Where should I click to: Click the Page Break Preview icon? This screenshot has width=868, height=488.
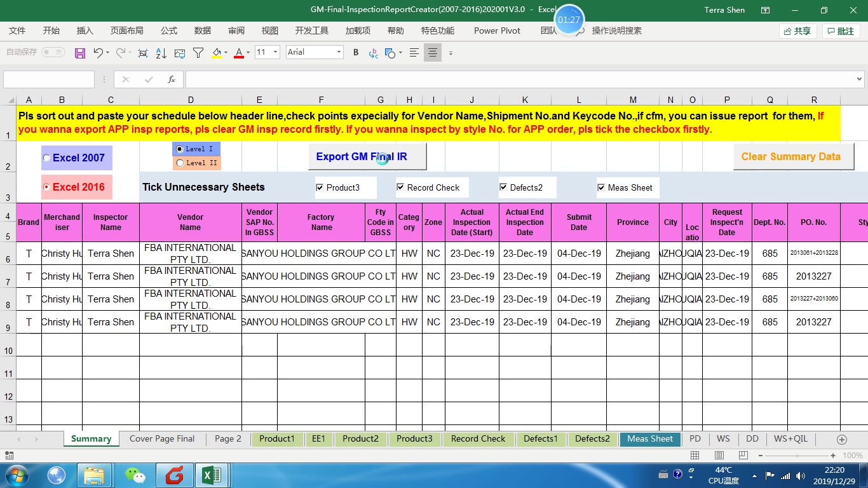(x=742, y=455)
